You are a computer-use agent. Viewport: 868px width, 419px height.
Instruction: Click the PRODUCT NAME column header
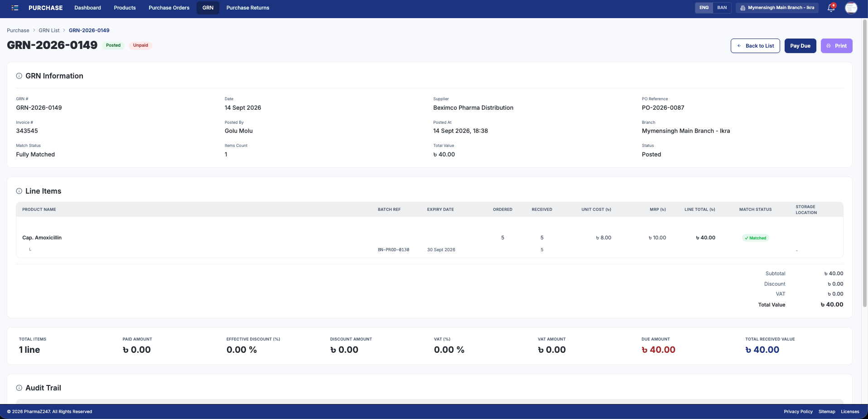click(x=39, y=209)
